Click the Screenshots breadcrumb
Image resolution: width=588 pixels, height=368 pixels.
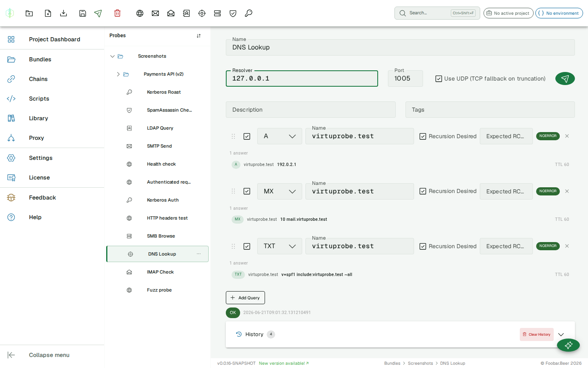click(420, 363)
